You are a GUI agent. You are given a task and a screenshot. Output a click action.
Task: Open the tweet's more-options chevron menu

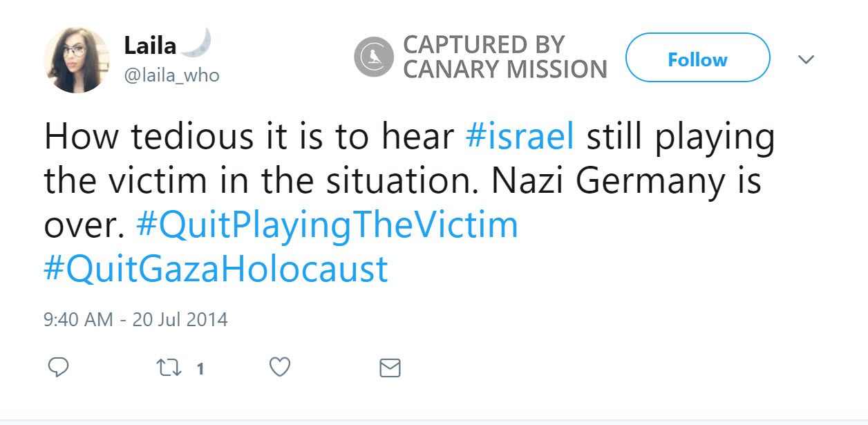click(806, 59)
